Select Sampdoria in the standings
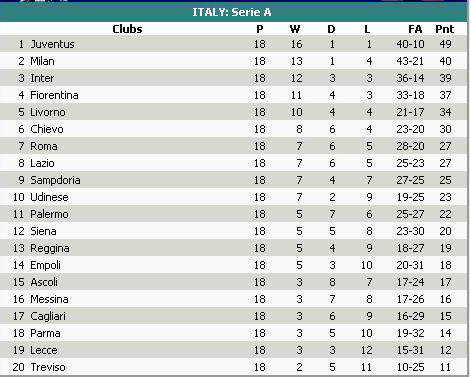Viewport: 471px width, 377px height. [55, 180]
